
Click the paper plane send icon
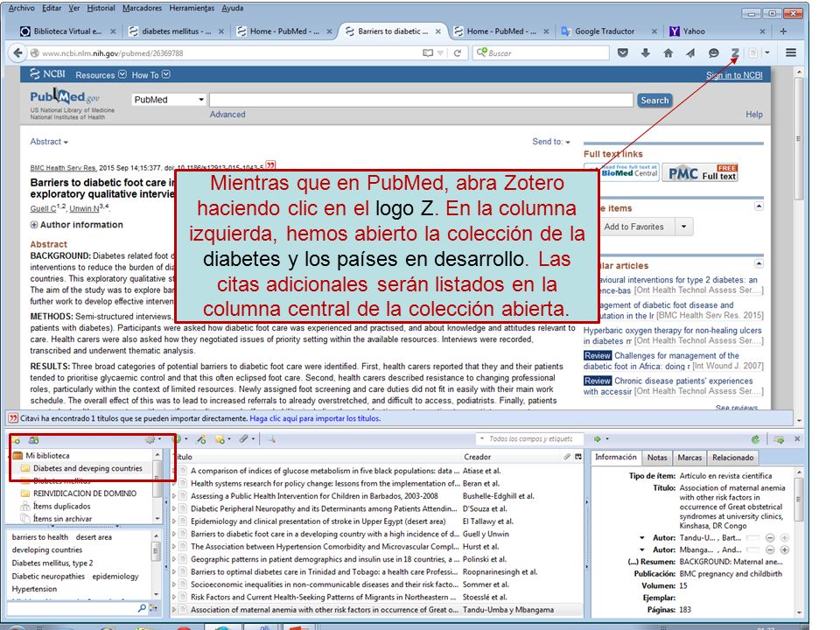(690, 52)
